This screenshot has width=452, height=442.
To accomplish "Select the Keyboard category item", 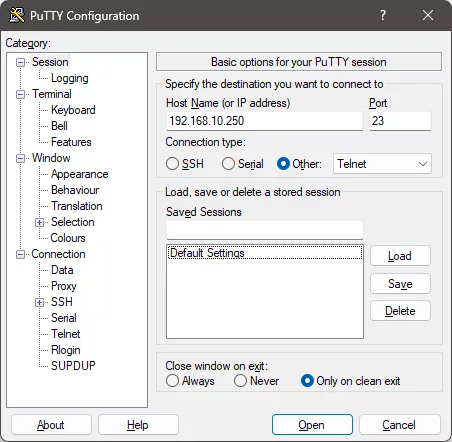I will 73,110.
